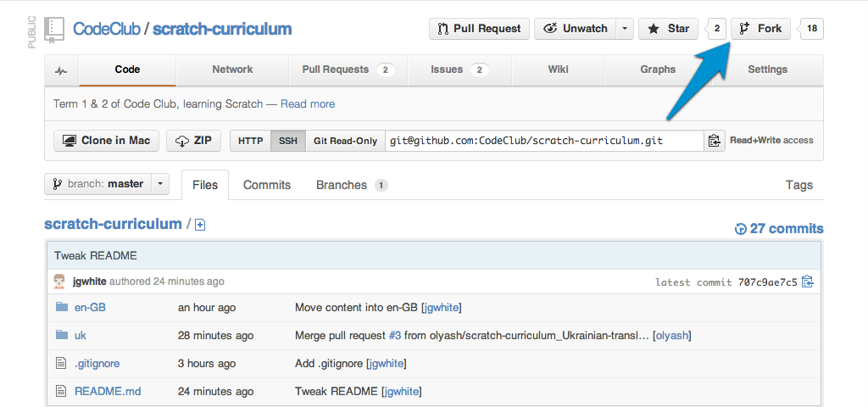This screenshot has height=407, width=868.
Task: Click the Read more description link
Action: point(308,104)
